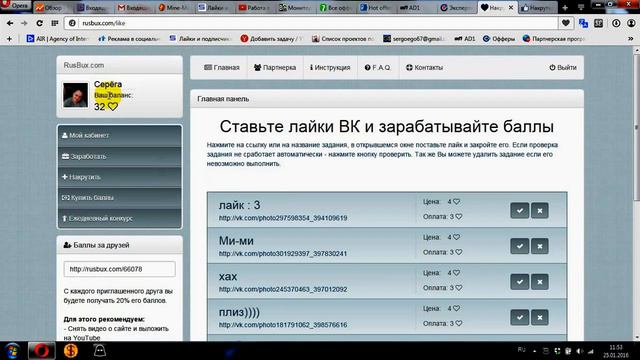Screen dimensions: 640x360
Task: Open Партнерка in the site navigation
Action: coord(275,68)
